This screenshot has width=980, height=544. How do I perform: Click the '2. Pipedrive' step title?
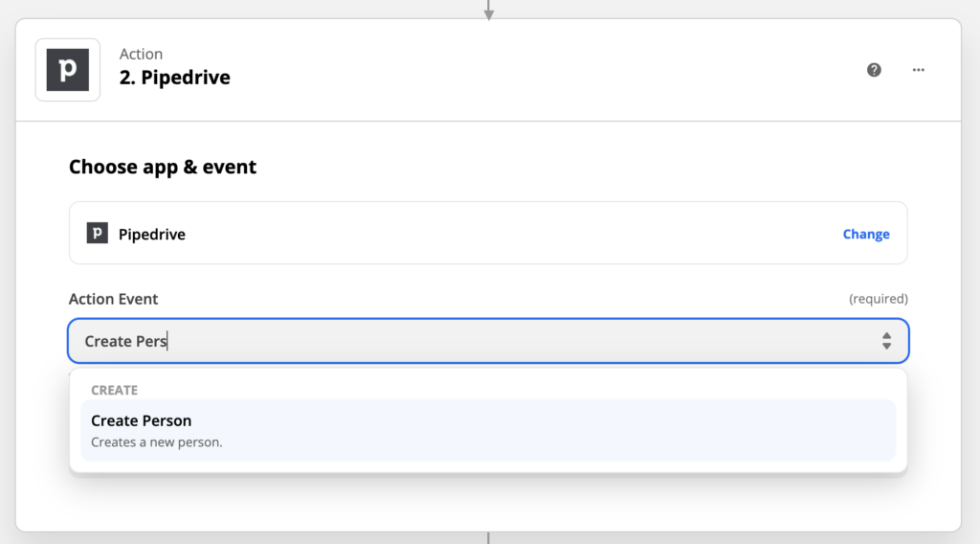pos(174,78)
